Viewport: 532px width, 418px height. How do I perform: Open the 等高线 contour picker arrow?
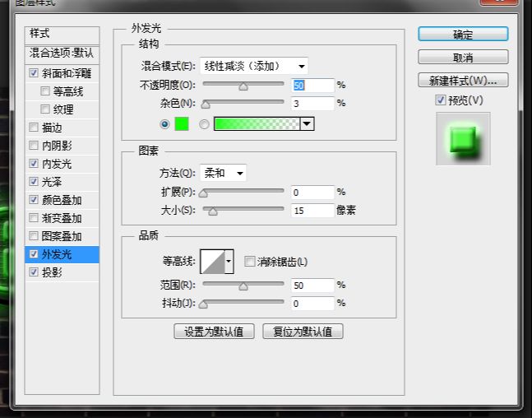[229, 262]
